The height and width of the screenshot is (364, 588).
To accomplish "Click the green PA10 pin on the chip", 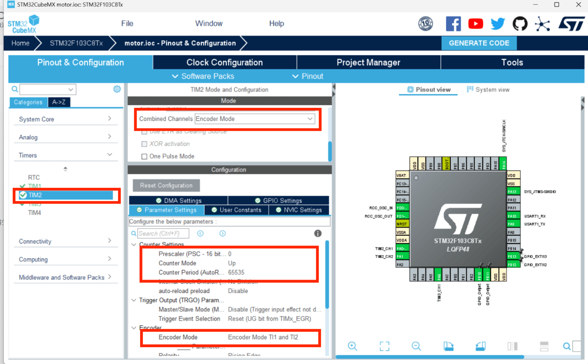I will (514, 216).
